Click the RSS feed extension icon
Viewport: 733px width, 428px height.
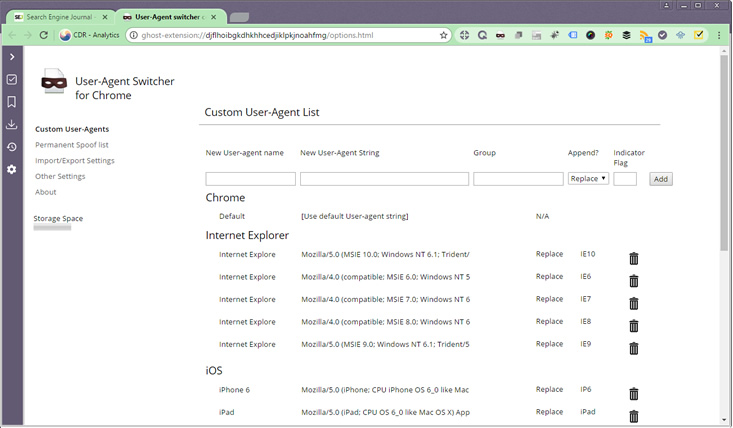pos(645,36)
